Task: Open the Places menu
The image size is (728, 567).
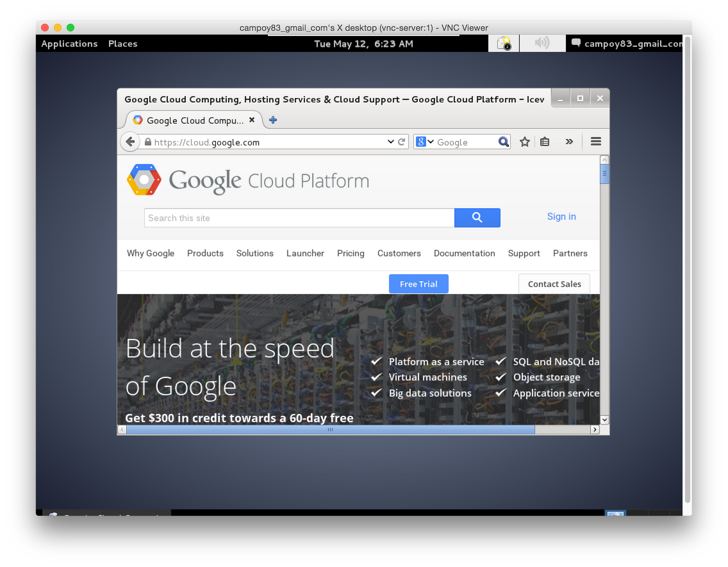Action: click(123, 44)
